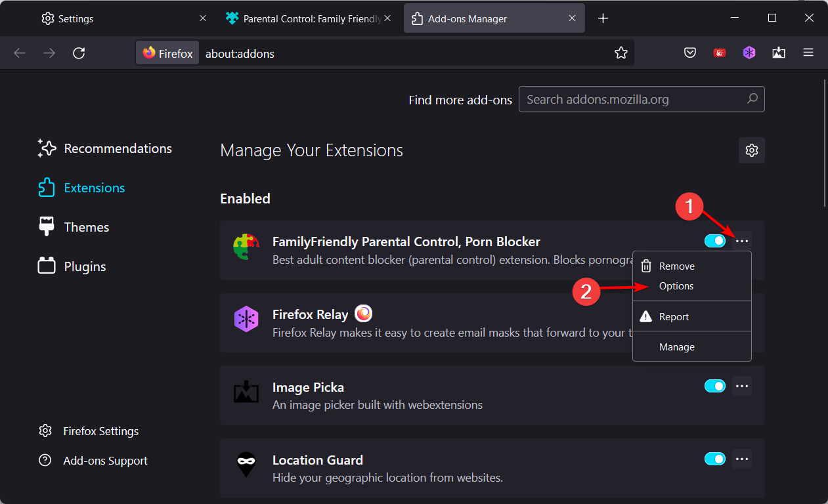Screen dimensions: 828x504
Task: Open the red extension icon in the toolbar
Action: [720, 53]
